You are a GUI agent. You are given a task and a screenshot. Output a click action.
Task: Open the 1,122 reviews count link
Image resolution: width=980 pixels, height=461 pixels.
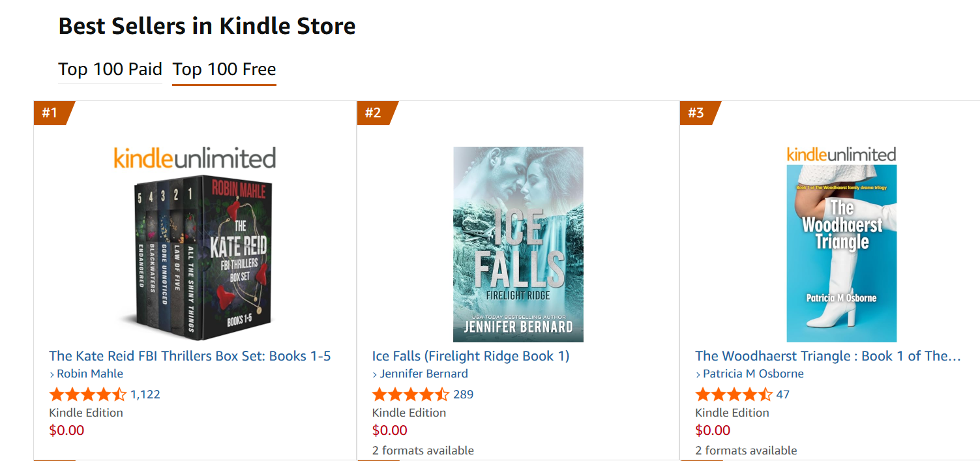[x=145, y=394]
